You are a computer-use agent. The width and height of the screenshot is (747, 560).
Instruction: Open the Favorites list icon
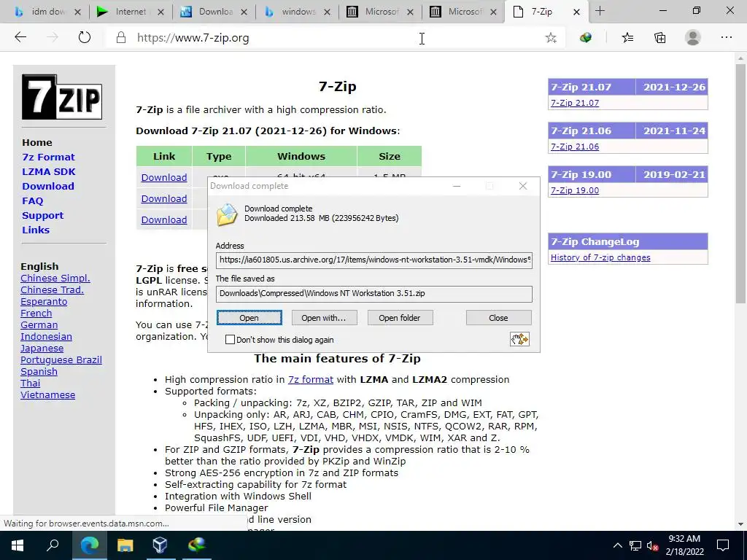click(627, 38)
